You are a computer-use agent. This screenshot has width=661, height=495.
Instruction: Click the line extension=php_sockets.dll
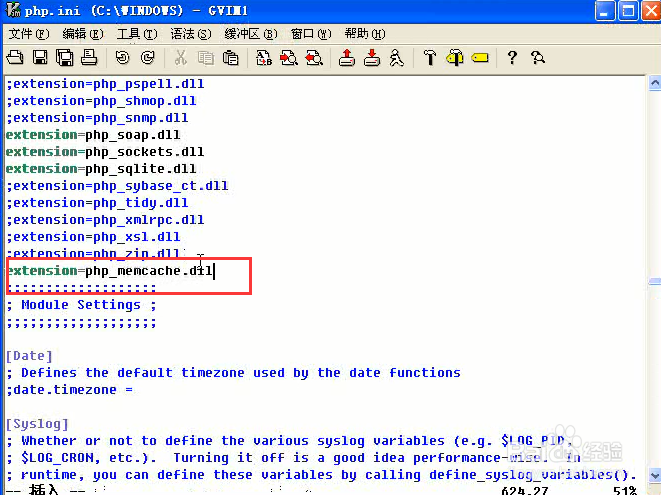click(x=105, y=152)
